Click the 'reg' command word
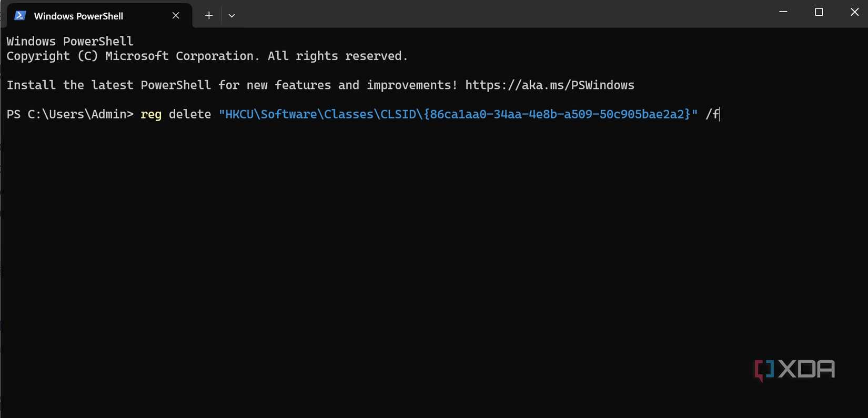868x418 pixels. pyautogui.click(x=151, y=114)
